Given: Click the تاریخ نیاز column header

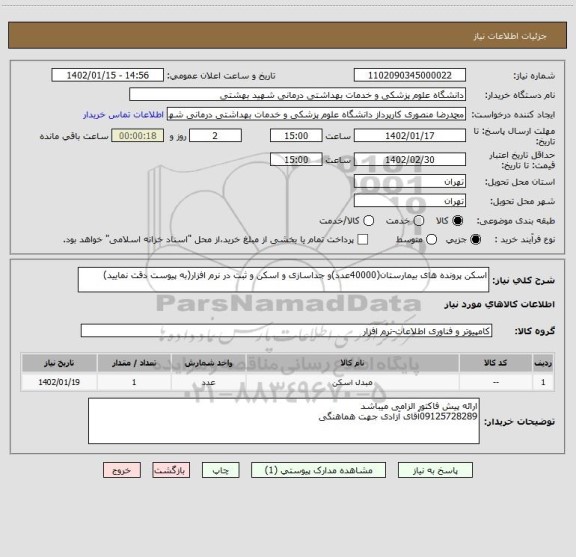Looking at the screenshot, I should click(x=59, y=363).
